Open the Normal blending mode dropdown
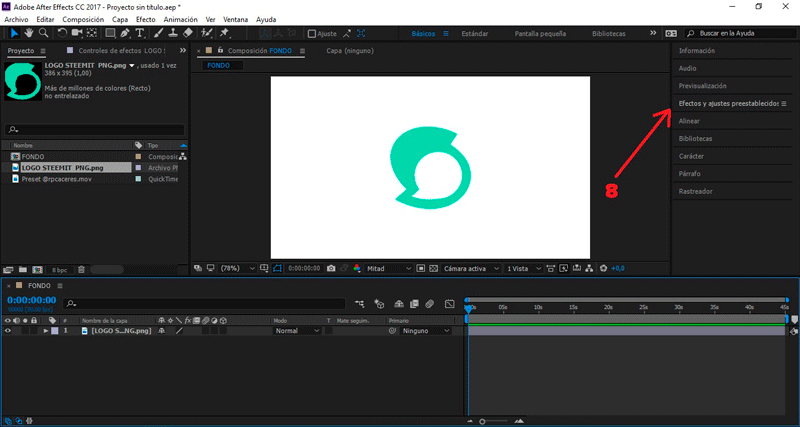Screen dimensions: 800x427 [295, 330]
